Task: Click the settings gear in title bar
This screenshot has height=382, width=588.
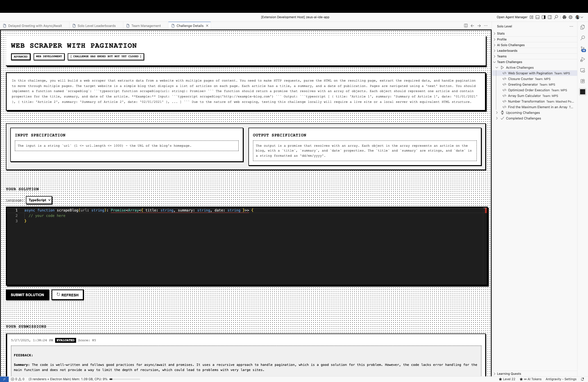Action: pos(571,17)
